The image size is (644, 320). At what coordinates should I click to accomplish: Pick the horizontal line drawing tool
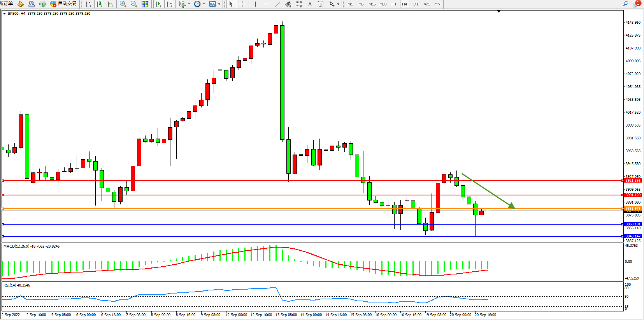click(266, 4)
